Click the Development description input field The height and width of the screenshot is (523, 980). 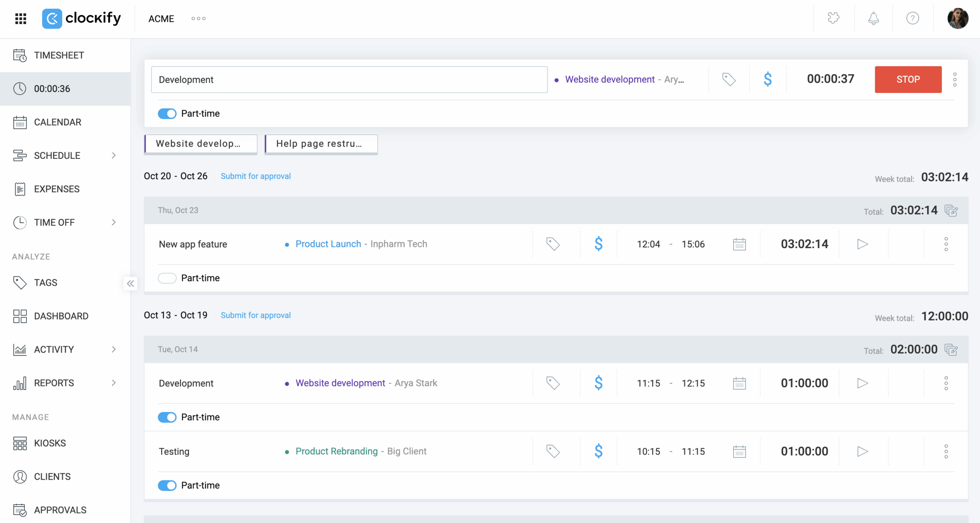click(x=349, y=80)
